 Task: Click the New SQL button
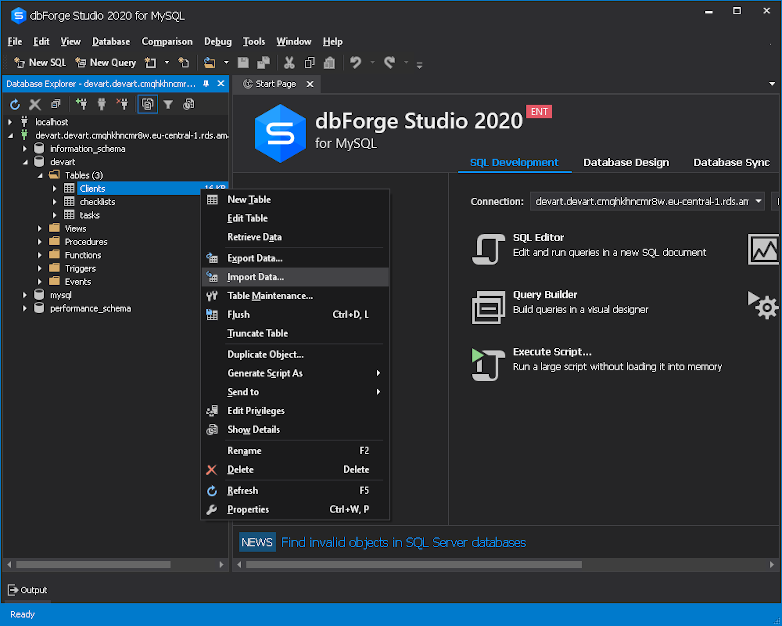pos(40,62)
